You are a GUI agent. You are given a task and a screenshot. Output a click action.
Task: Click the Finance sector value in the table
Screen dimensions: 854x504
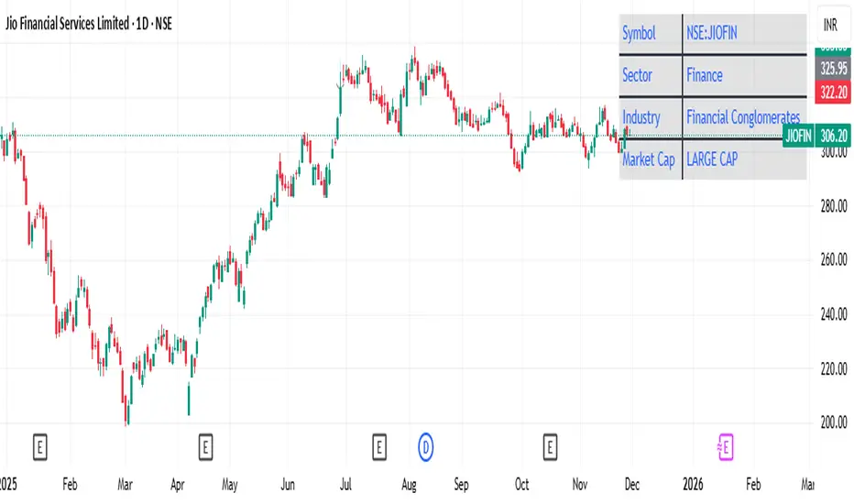click(704, 75)
